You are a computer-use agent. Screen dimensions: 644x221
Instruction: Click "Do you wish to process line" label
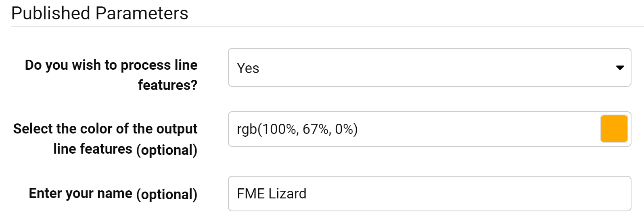pyautogui.click(x=111, y=65)
